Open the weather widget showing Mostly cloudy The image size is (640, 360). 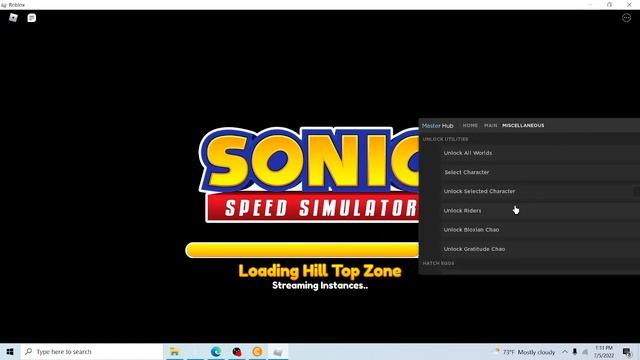tap(524, 351)
